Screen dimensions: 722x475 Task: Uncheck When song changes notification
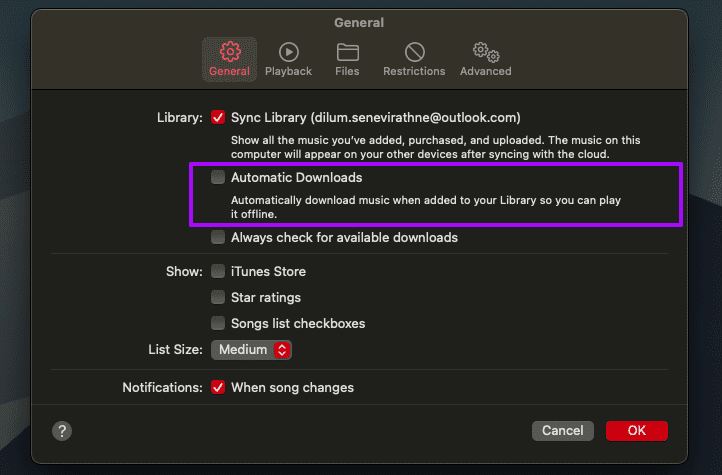click(x=218, y=388)
